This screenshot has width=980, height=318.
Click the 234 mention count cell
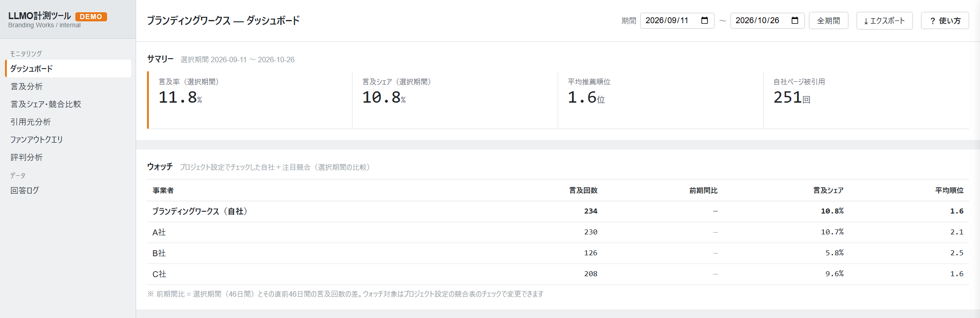point(591,211)
